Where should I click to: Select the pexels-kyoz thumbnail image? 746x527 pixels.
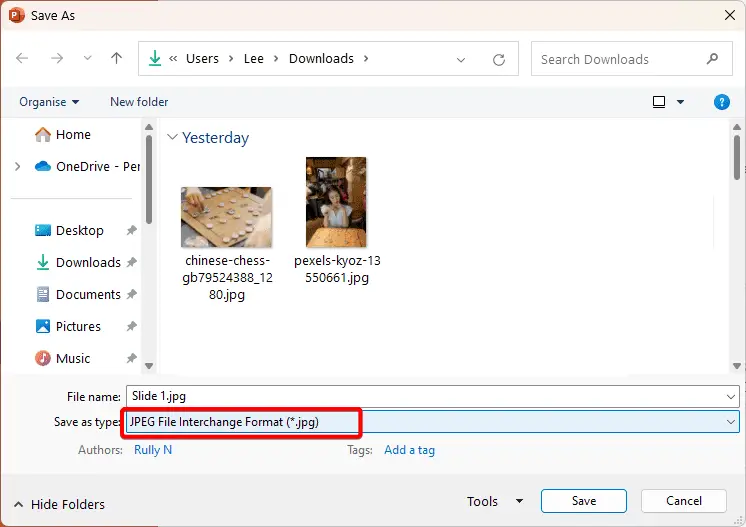click(336, 202)
